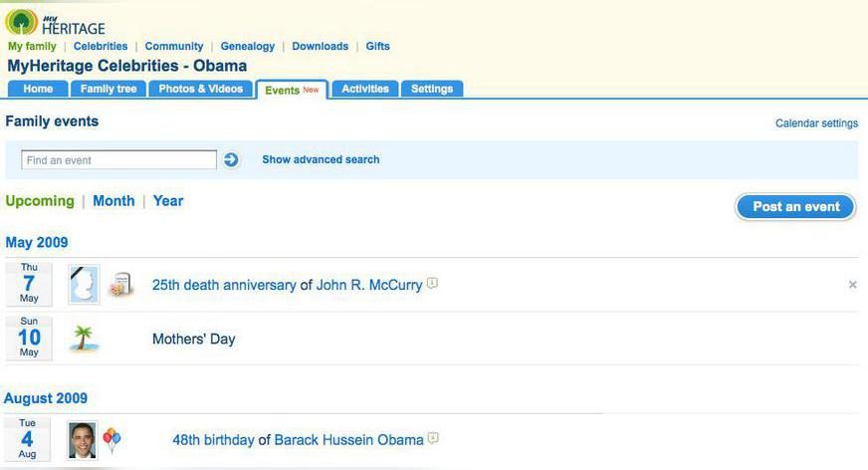This screenshot has height=470, width=868.
Task: Click the gravestone death anniversary icon
Action: coord(121,285)
